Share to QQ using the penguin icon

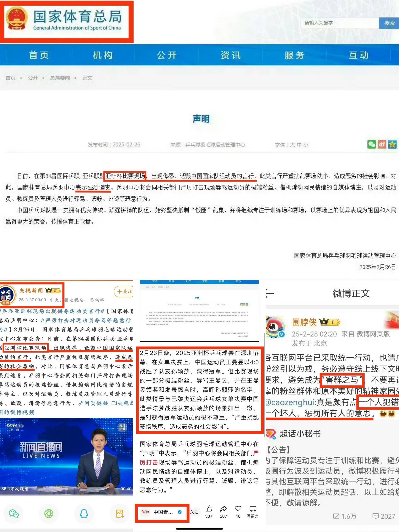[84, 514]
